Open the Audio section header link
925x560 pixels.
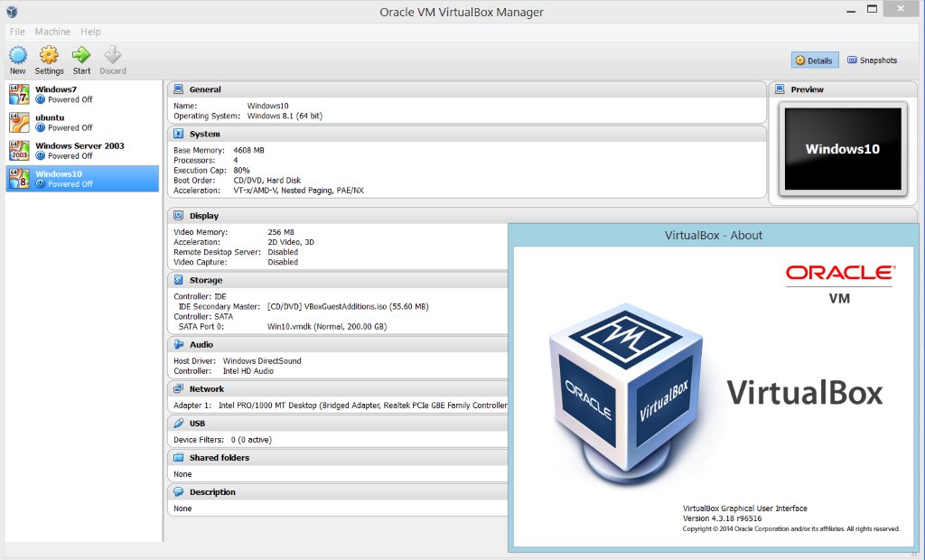(x=201, y=344)
